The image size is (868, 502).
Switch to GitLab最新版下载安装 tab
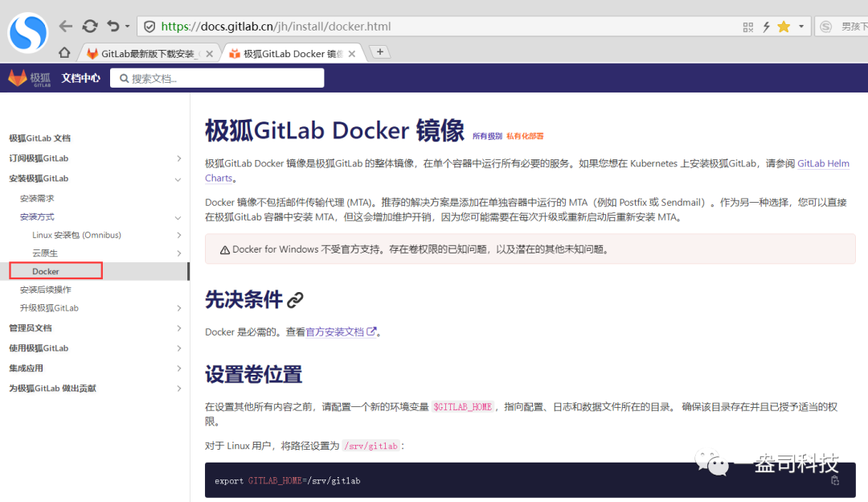pos(147,54)
